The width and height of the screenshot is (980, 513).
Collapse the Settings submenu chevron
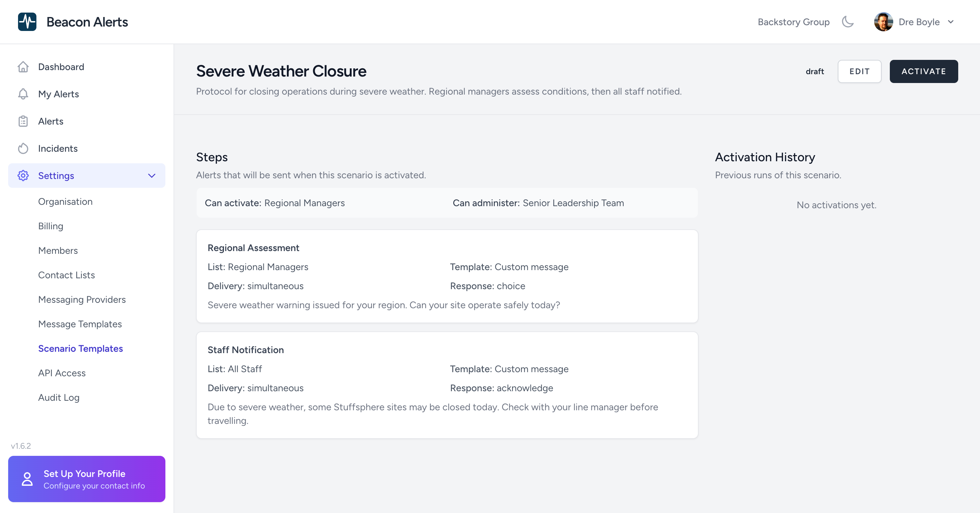click(x=151, y=176)
